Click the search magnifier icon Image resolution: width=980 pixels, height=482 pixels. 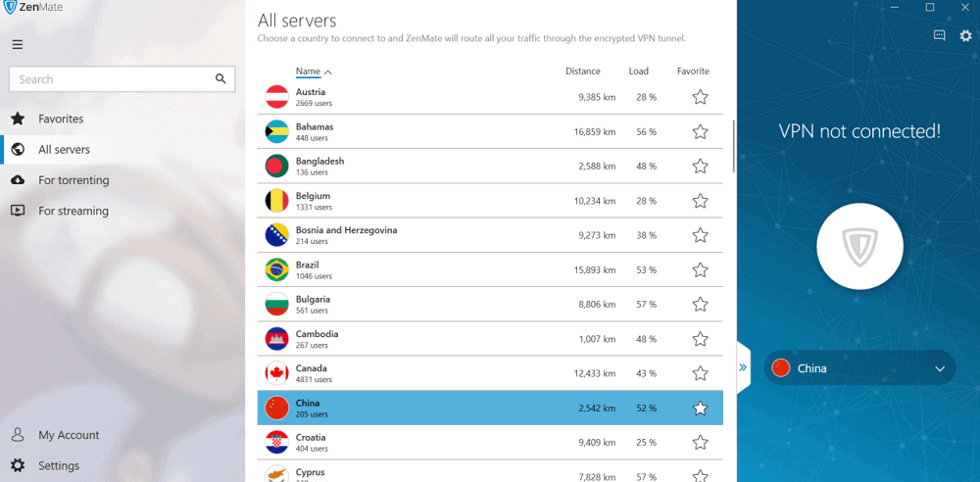pyautogui.click(x=220, y=78)
